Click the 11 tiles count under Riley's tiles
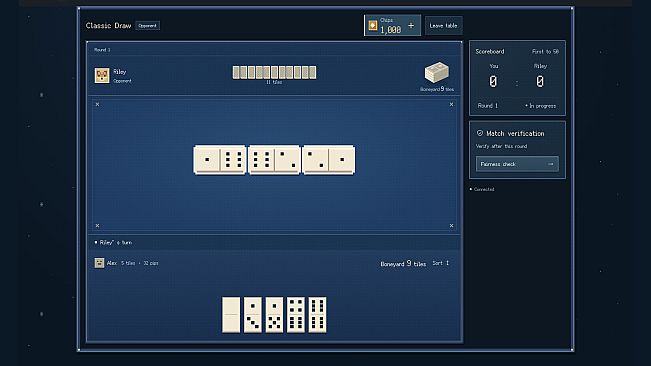651x366 pixels. point(274,82)
